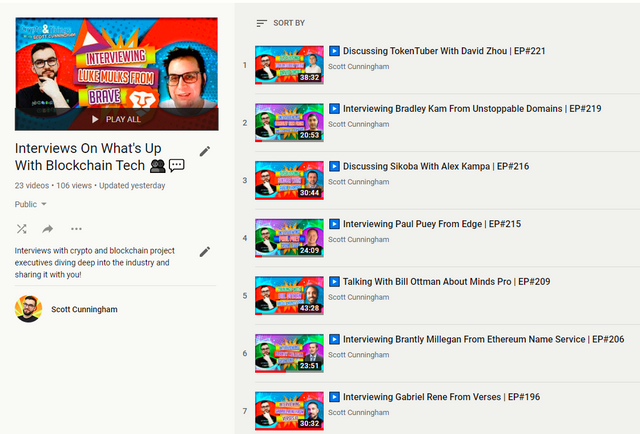640x434 pixels.
Task: Open Interviewing Gabriel Rene From Verses video
Action: pyautogui.click(x=441, y=397)
